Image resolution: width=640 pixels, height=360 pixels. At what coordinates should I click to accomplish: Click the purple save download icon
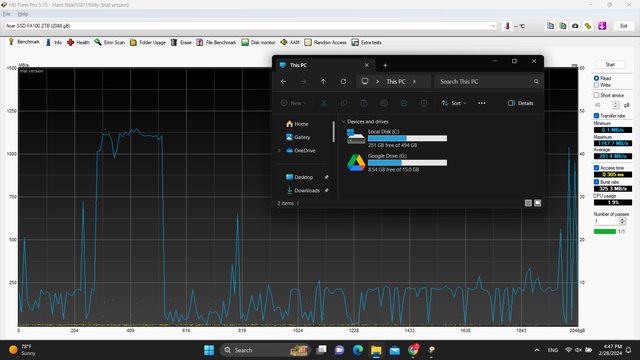click(602, 26)
